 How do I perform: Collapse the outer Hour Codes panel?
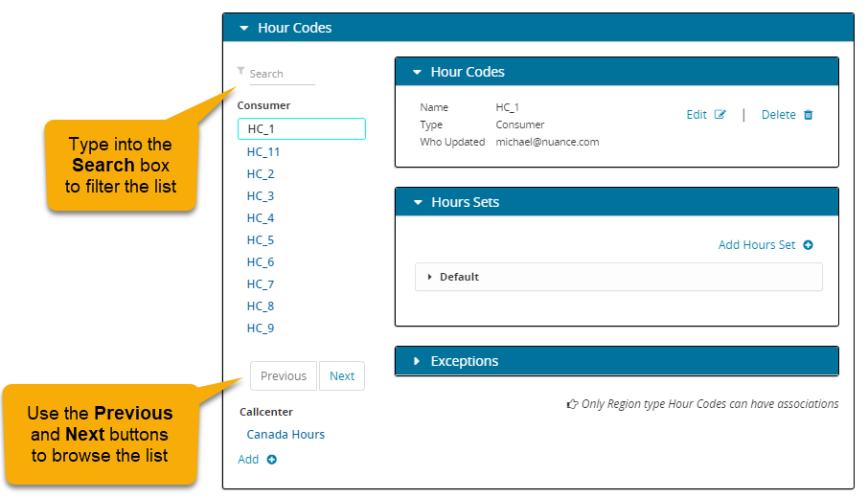coord(243,29)
